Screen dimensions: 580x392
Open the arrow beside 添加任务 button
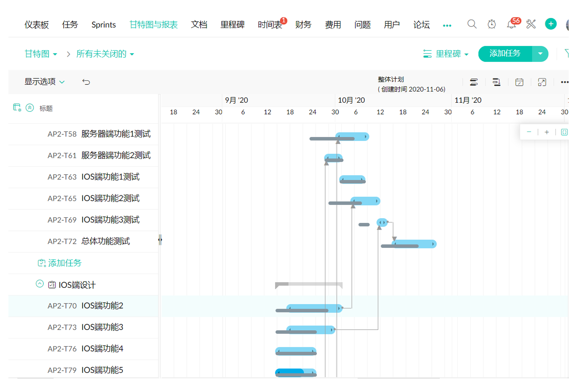pyautogui.click(x=540, y=54)
